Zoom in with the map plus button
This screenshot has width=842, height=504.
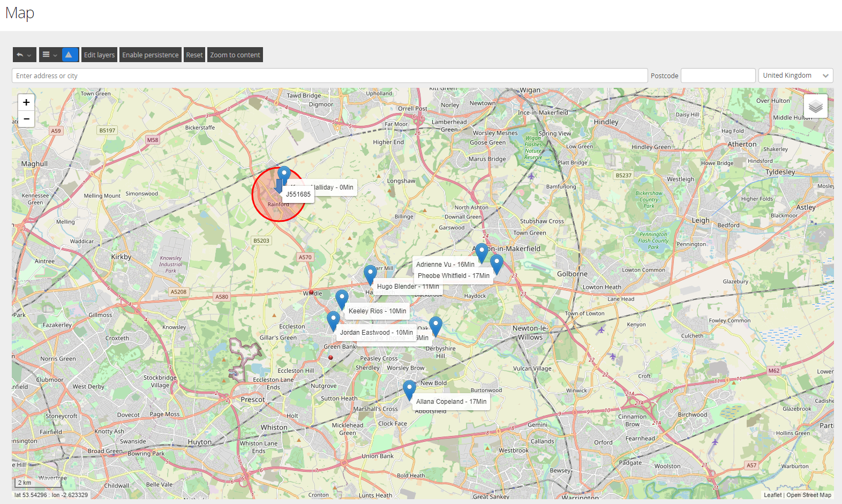point(26,102)
